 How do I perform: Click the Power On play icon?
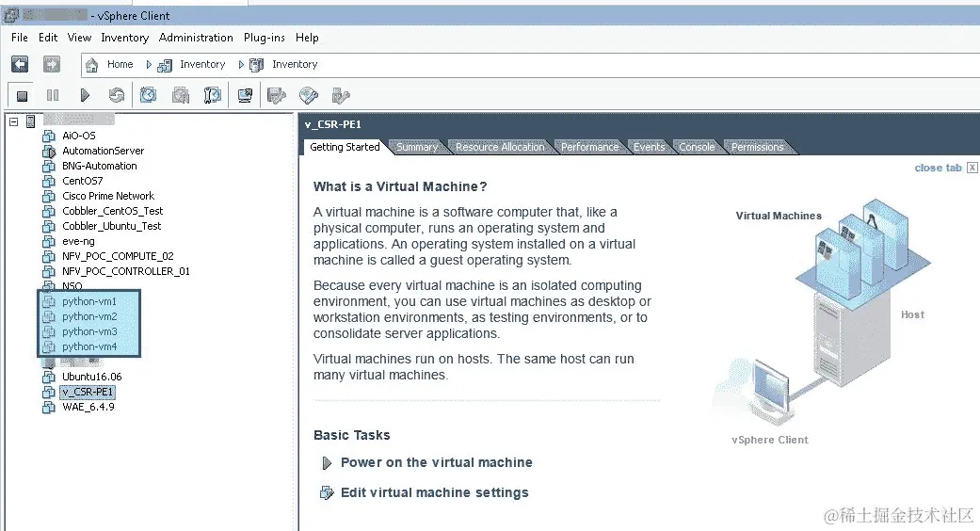[85, 95]
